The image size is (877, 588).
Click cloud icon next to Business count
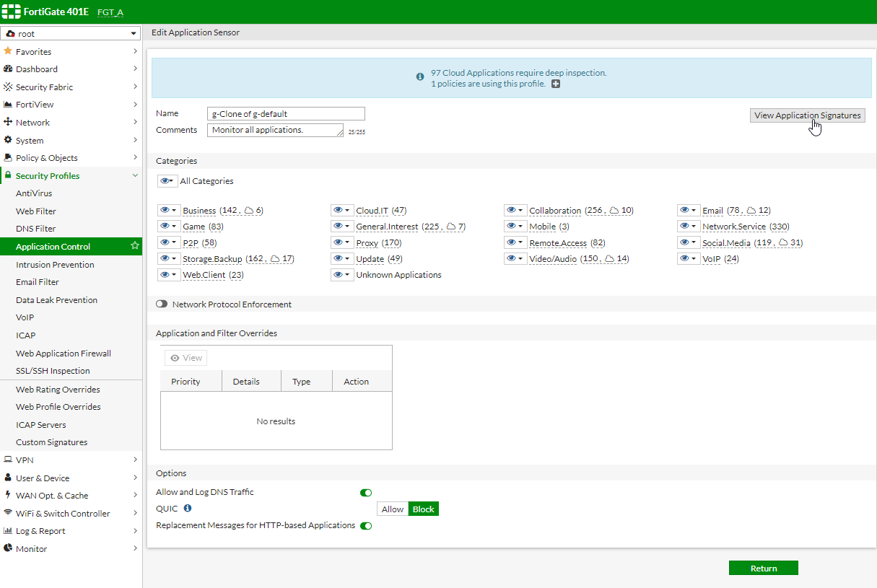[249, 211]
